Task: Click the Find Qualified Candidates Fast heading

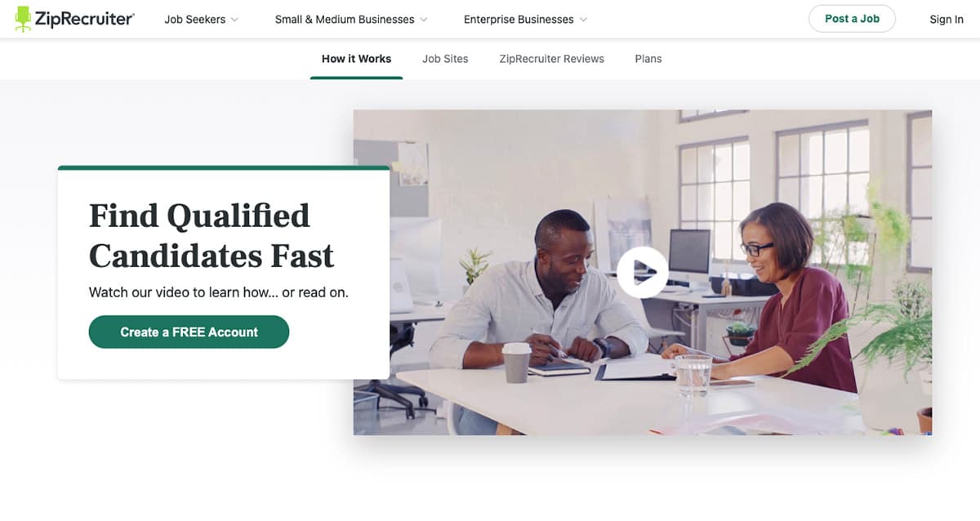Action: 212,236
